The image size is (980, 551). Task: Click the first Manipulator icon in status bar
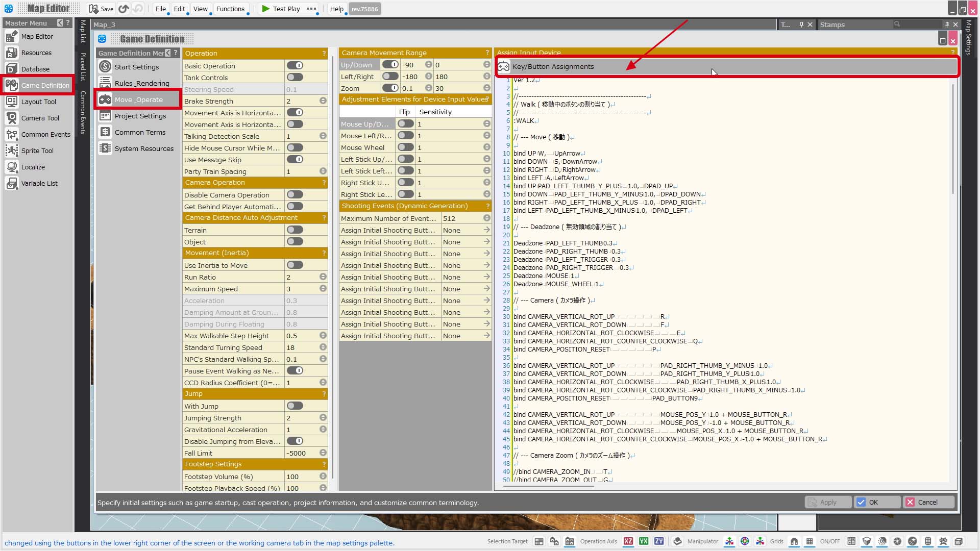(729, 541)
